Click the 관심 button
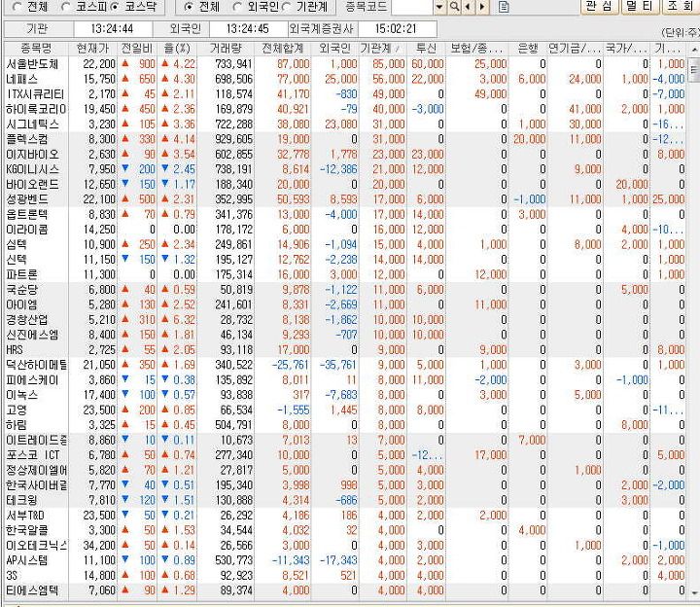This screenshot has height=607, width=700. (x=599, y=6)
